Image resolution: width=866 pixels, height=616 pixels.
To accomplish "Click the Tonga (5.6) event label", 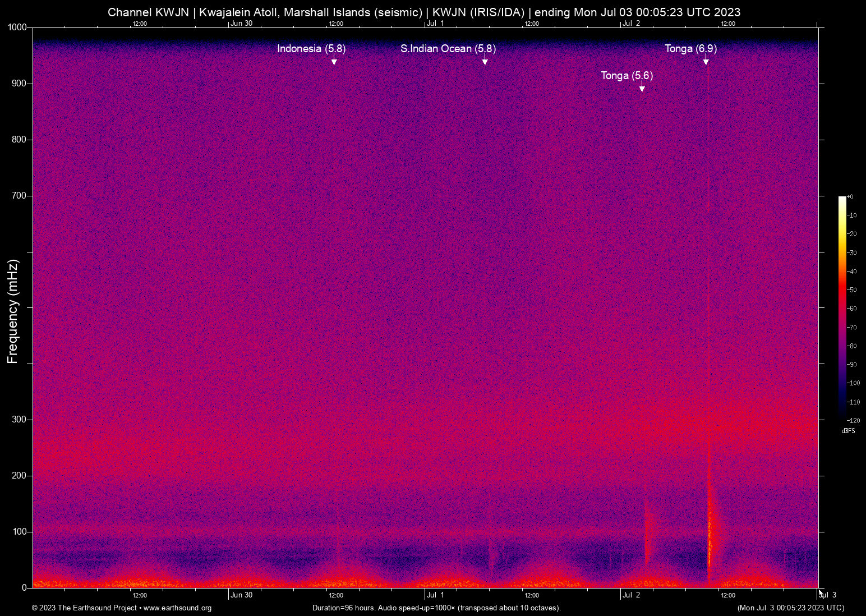I will point(627,76).
